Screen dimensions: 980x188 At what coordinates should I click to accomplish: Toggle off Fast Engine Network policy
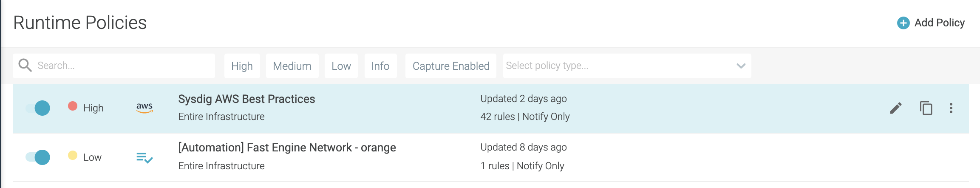[x=38, y=157]
